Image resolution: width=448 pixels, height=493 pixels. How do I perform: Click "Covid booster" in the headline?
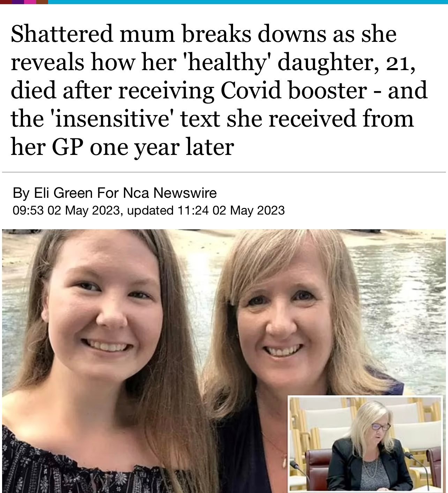pos(293,90)
